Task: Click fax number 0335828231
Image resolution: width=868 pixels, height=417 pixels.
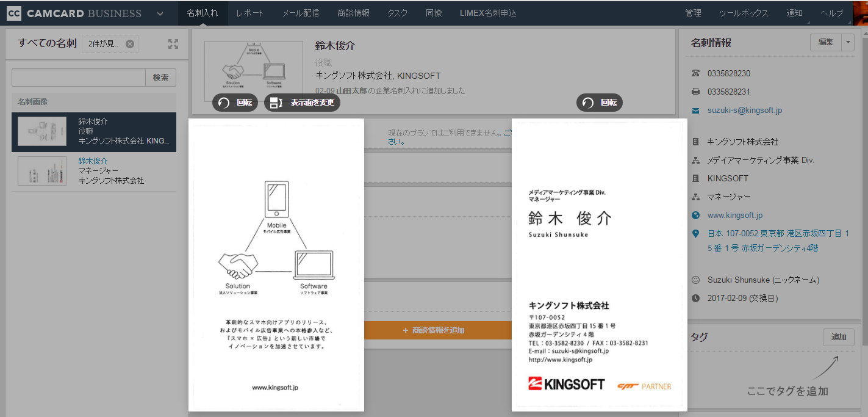Action: coord(729,92)
